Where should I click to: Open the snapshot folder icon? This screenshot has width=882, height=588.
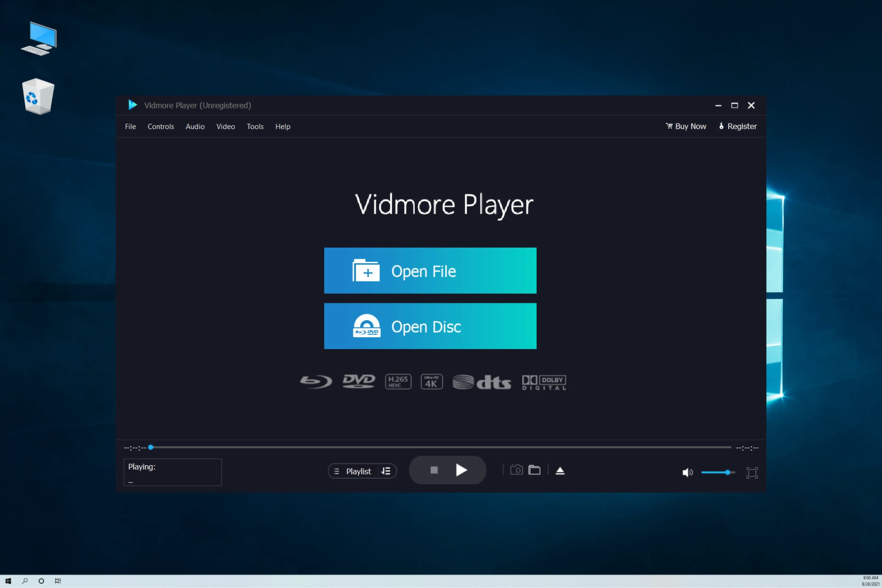[x=534, y=470]
